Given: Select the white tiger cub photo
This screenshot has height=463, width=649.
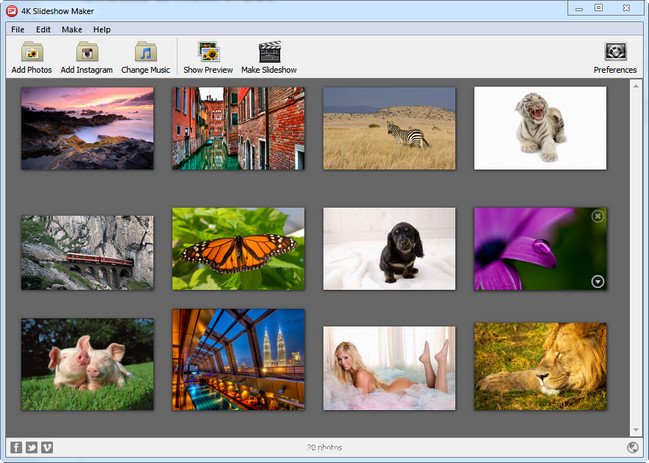Looking at the screenshot, I should tap(540, 128).
